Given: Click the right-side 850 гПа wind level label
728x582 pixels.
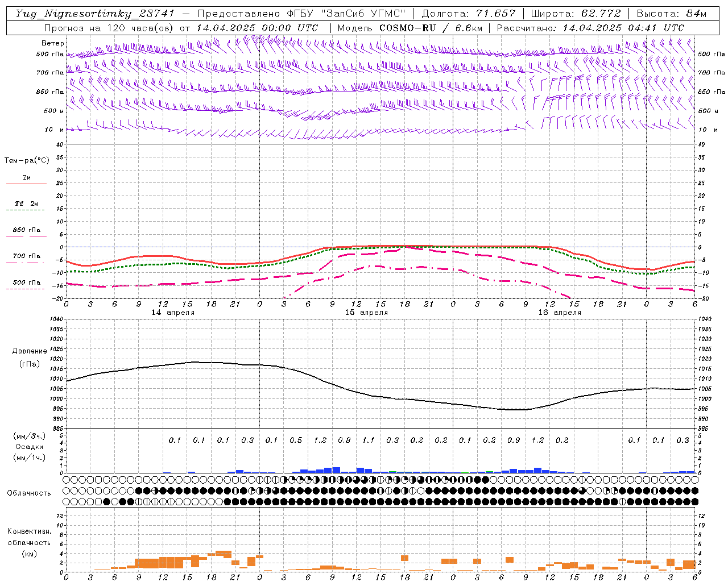Looking at the screenshot, I should click(x=712, y=92).
